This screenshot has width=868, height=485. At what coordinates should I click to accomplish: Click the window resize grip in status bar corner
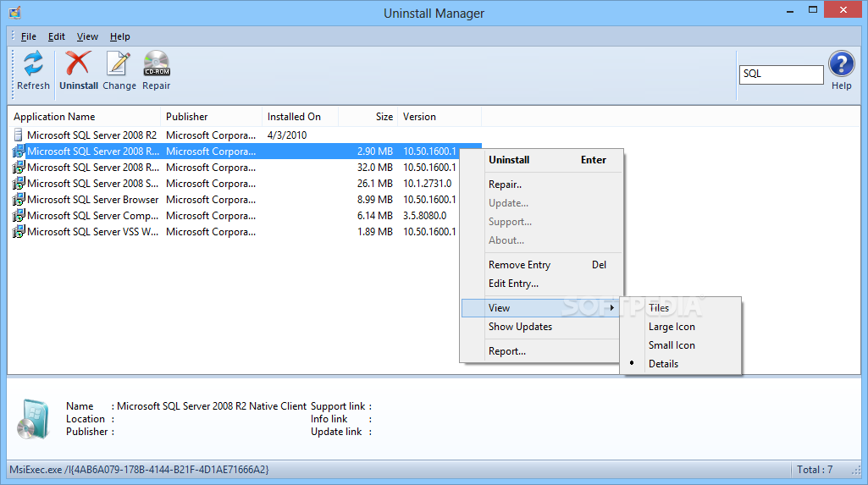point(856,471)
